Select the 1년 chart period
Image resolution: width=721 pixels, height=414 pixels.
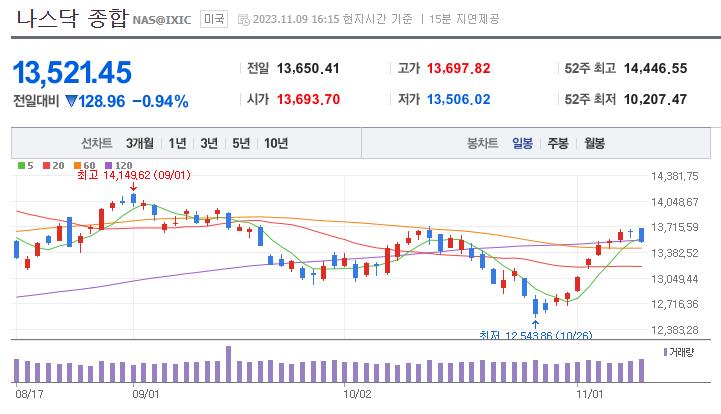[177, 143]
